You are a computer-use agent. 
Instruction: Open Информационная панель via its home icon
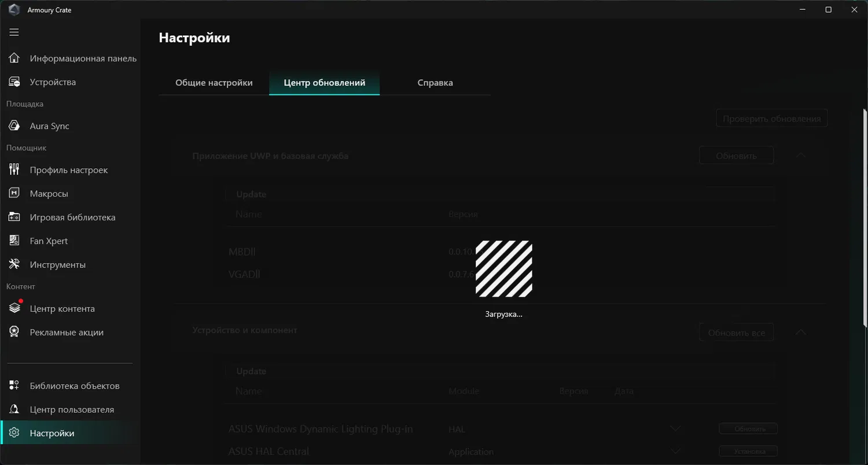point(14,58)
